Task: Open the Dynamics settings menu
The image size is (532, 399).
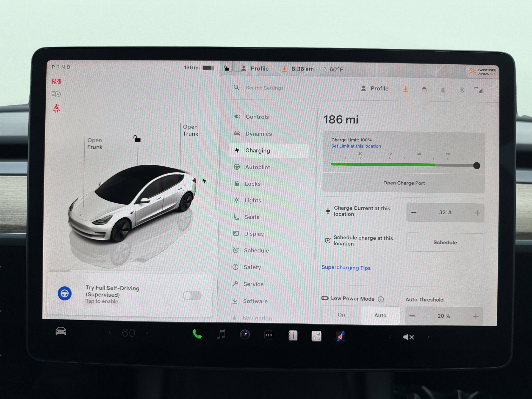Action: point(269,134)
